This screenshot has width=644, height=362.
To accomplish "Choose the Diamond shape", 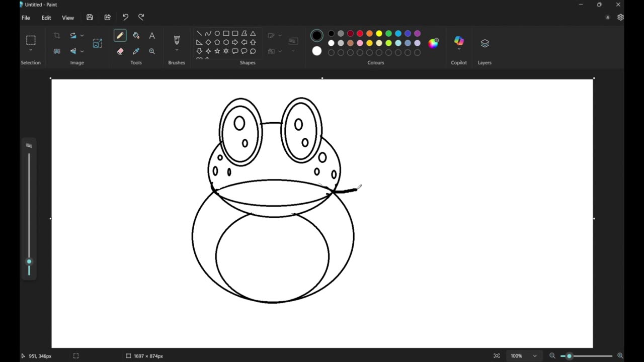I will pyautogui.click(x=208, y=42).
